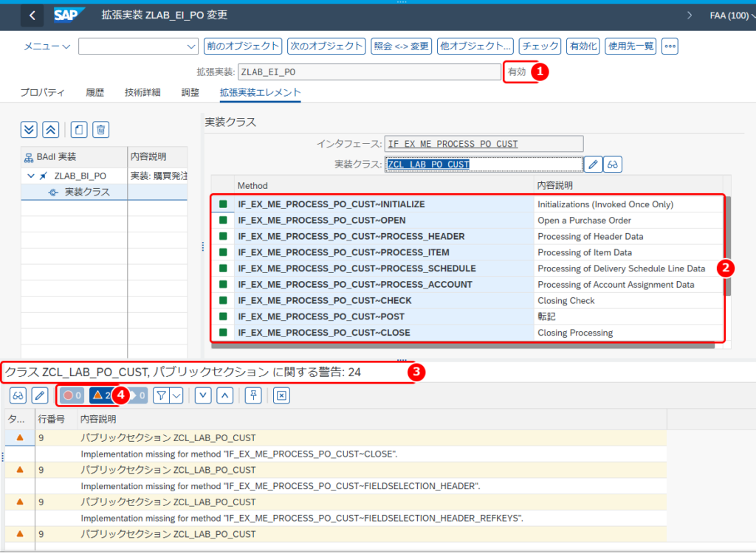Open the more actions (...) overflow button

point(670,46)
